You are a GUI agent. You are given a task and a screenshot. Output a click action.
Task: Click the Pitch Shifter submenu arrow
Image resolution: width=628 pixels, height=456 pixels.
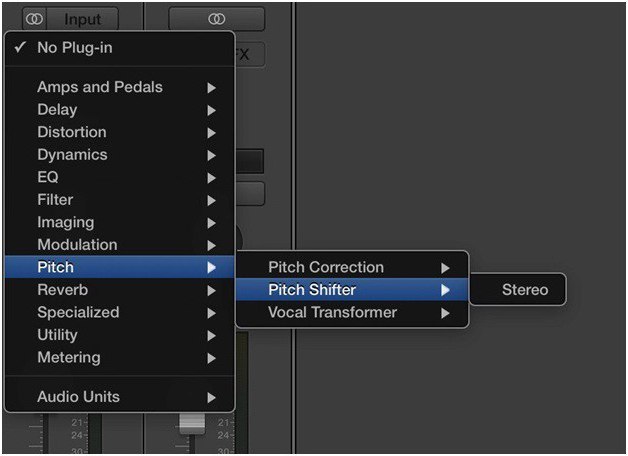click(x=445, y=290)
